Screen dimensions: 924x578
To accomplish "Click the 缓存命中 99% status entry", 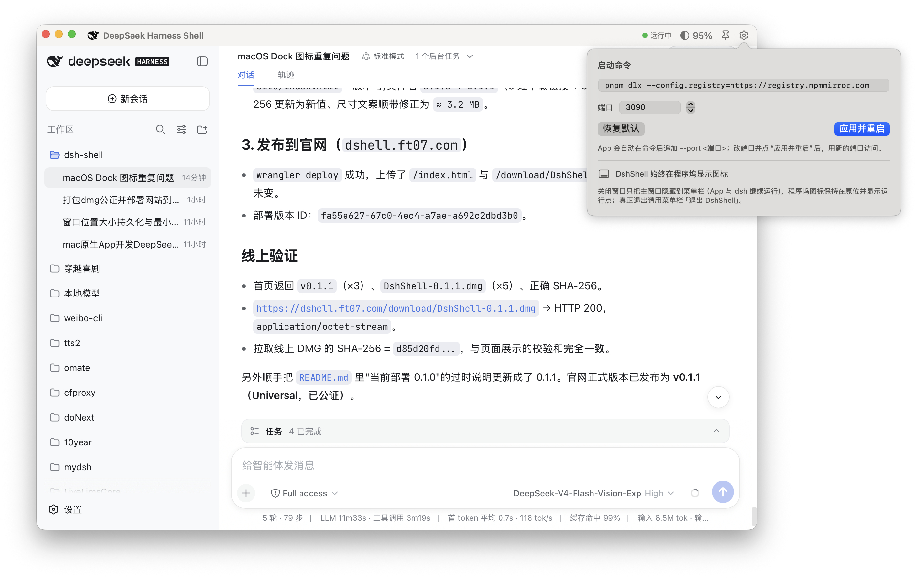I will coord(594,518).
